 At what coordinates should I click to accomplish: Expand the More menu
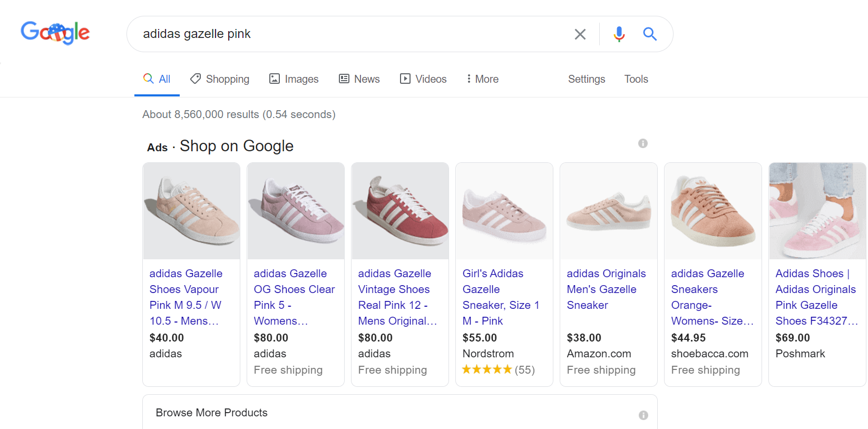coord(482,79)
